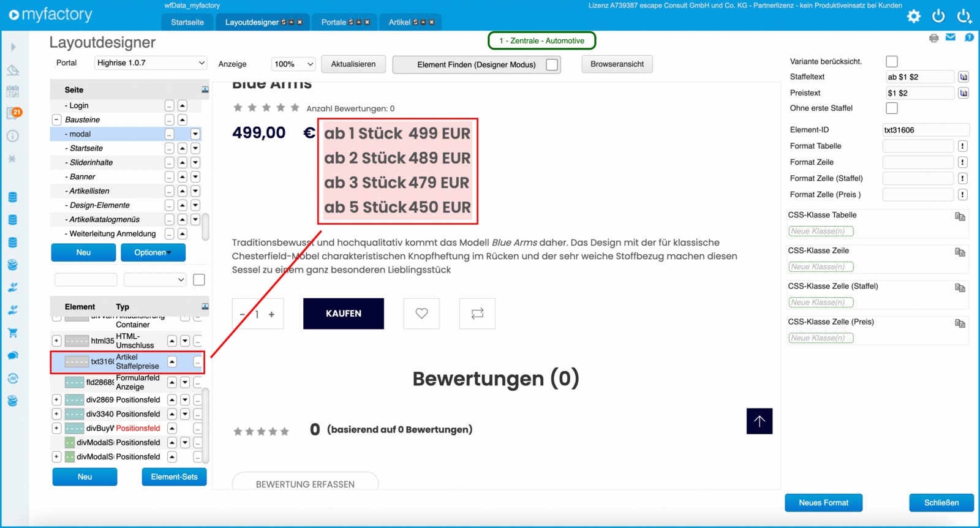Click copy icon for CSS-Klasse Zelle (Staffel)

(960, 288)
